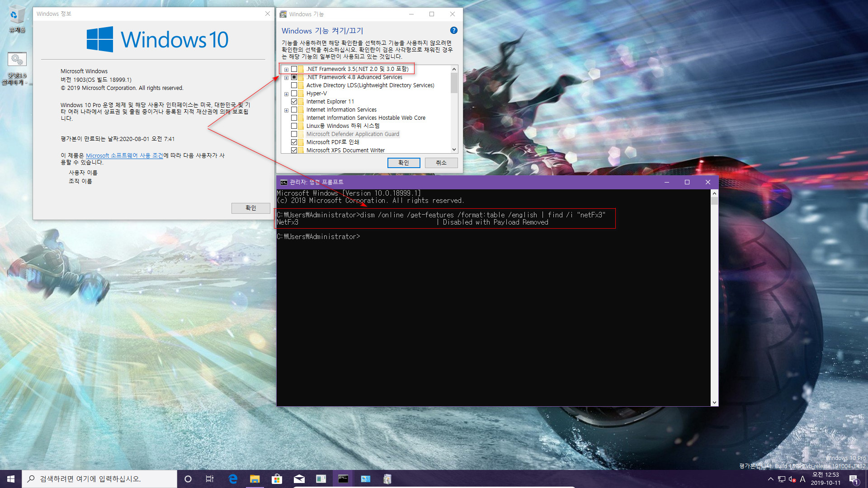
Task: Click Command Prompt scroll-down arrow
Action: click(x=714, y=402)
